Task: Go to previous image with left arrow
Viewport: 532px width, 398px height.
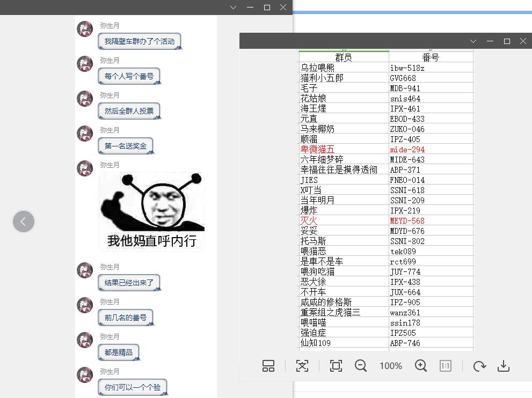Action: (x=24, y=222)
